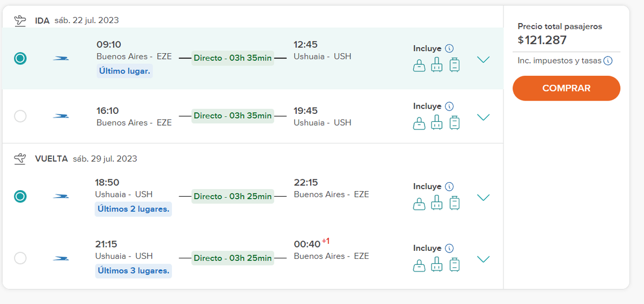Expand details of the 16:10 flight
Screen dimensions: 644x304
[x=484, y=117]
